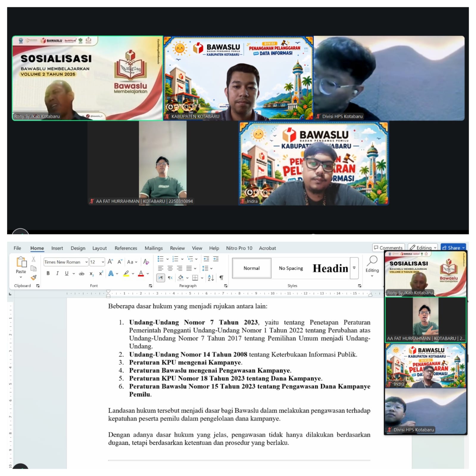
Task: Shrink font size with the smaller A icon
Action: (120, 262)
